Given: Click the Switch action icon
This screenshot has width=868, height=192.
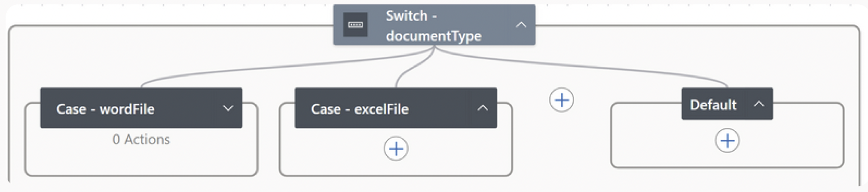Looking at the screenshot, I should click(x=355, y=25).
